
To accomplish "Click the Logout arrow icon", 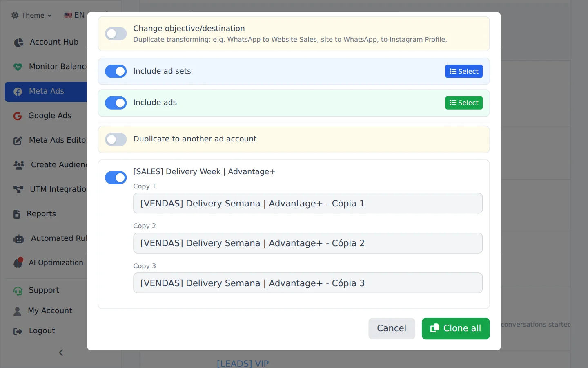I will tap(18, 331).
